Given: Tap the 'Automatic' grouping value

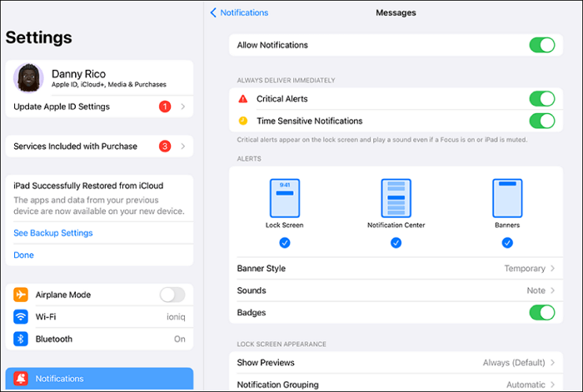Looking at the screenshot, I should (x=526, y=385).
